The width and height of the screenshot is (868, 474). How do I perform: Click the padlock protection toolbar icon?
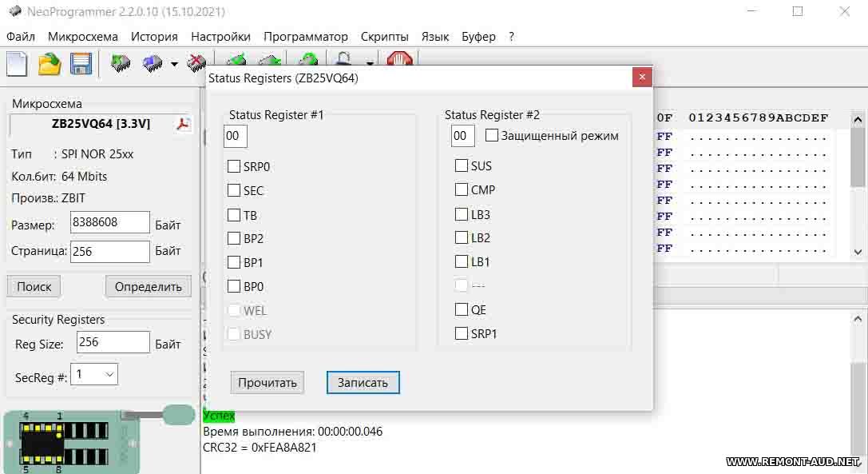(343, 58)
